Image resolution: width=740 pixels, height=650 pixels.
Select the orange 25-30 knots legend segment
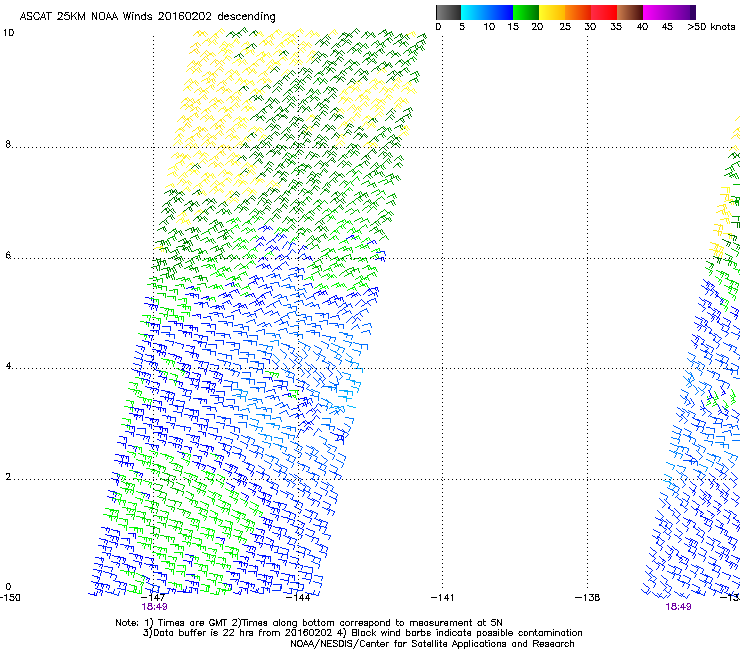(578, 12)
